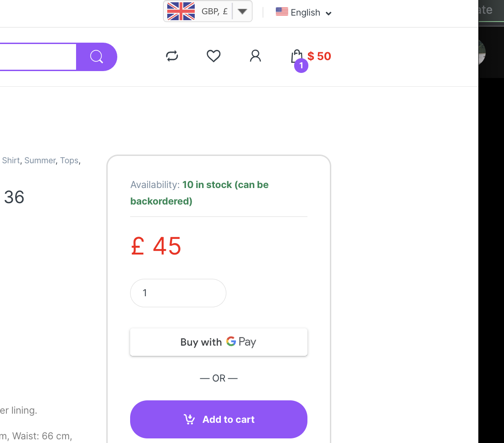Viewport: 504px width, 443px height.
Task: Open the wishlist heart icon
Action: pyautogui.click(x=214, y=56)
